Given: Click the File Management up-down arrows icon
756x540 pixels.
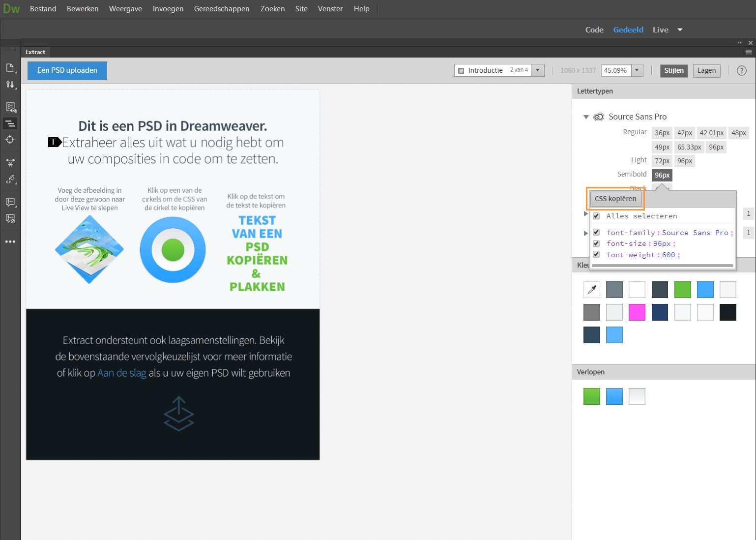Looking at the screenshot, I should (10, 85).
